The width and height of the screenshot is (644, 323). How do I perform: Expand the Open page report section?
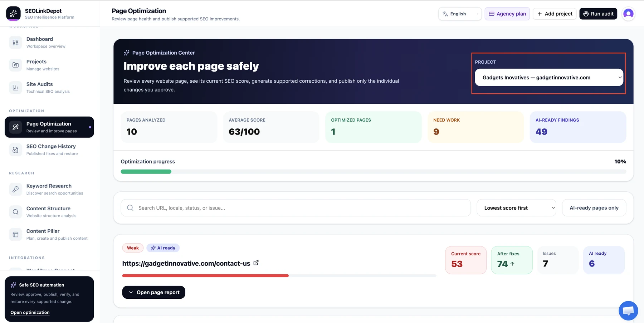click(x=153, y=292)
